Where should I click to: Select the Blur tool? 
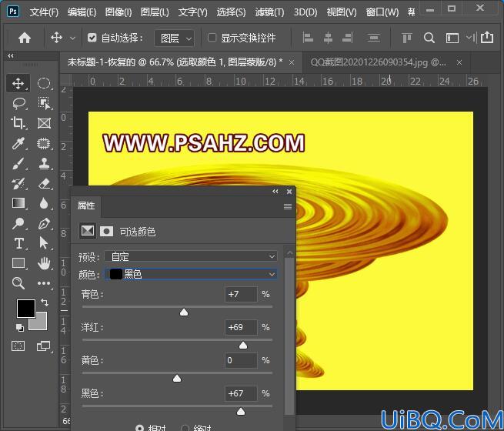[44, 203]
